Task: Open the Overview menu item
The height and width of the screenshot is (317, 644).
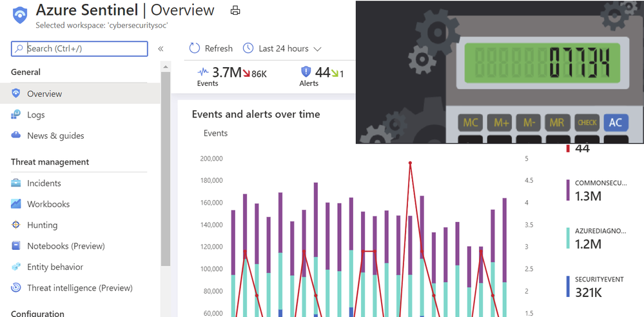Action: pyautogui.click(x=80, y=94)
